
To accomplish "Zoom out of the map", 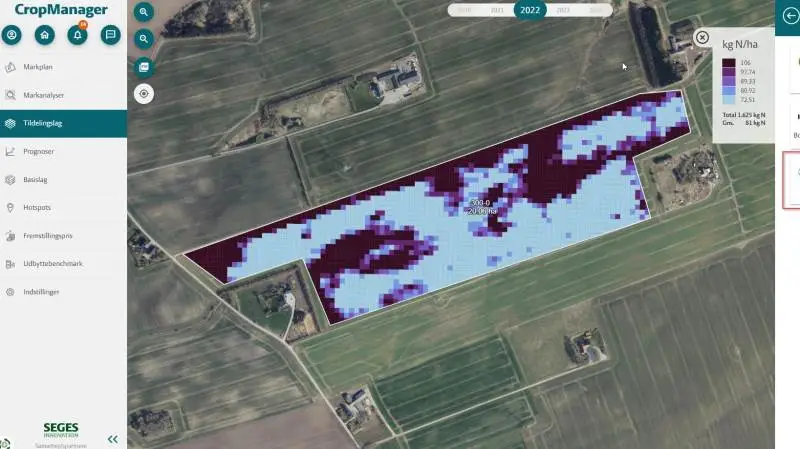I will click(144, 39).
